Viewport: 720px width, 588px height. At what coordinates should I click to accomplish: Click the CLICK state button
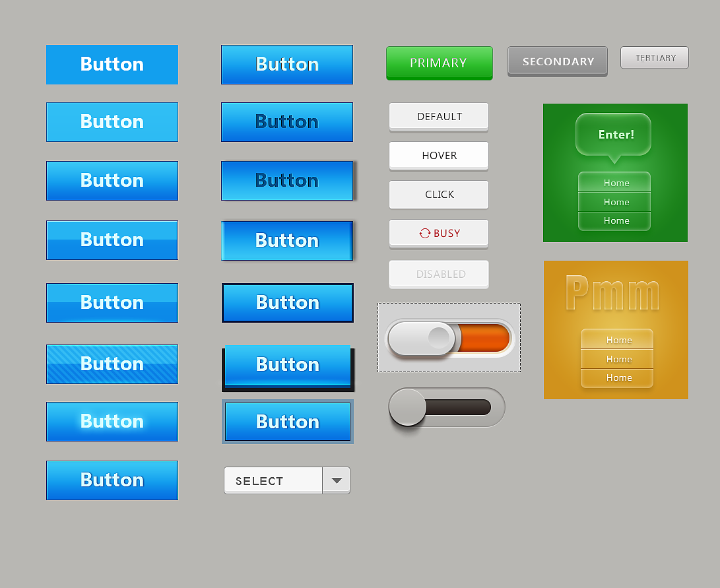439,195
